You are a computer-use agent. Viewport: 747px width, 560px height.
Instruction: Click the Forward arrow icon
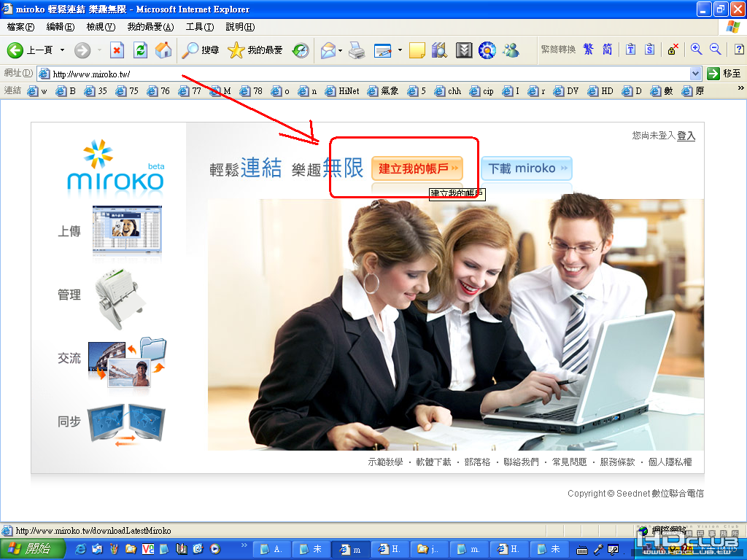click(82, 50)
